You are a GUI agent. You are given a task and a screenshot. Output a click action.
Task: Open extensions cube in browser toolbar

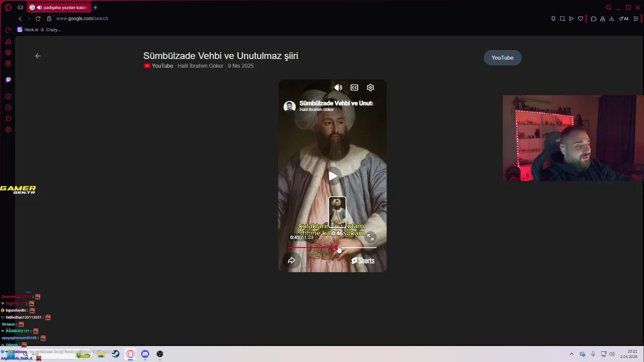(x=594, y=19)
